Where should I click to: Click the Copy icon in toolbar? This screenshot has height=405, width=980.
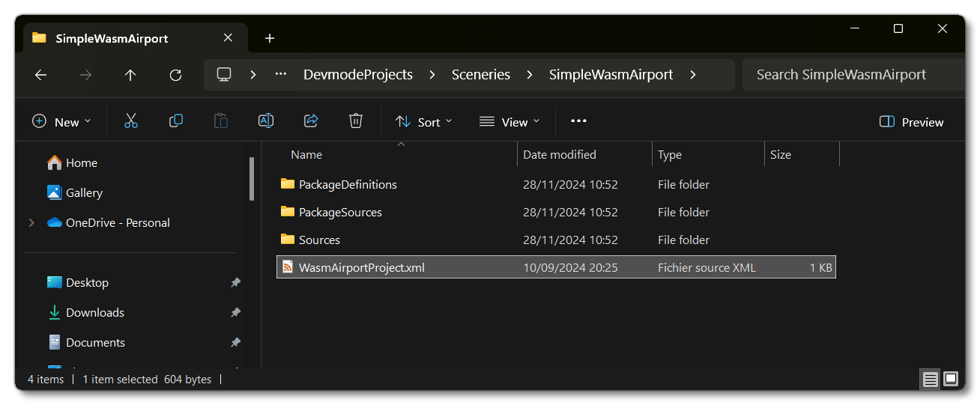(176, 121)
